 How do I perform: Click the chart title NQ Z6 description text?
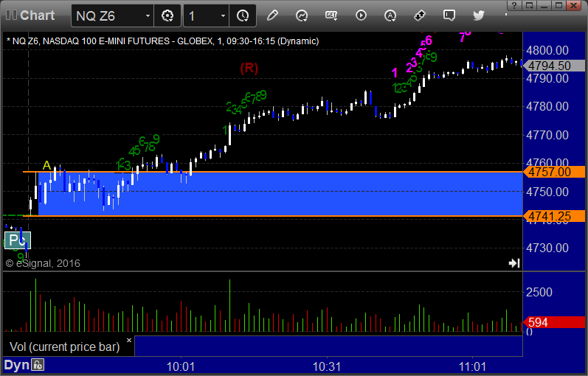tap(163, 41)
